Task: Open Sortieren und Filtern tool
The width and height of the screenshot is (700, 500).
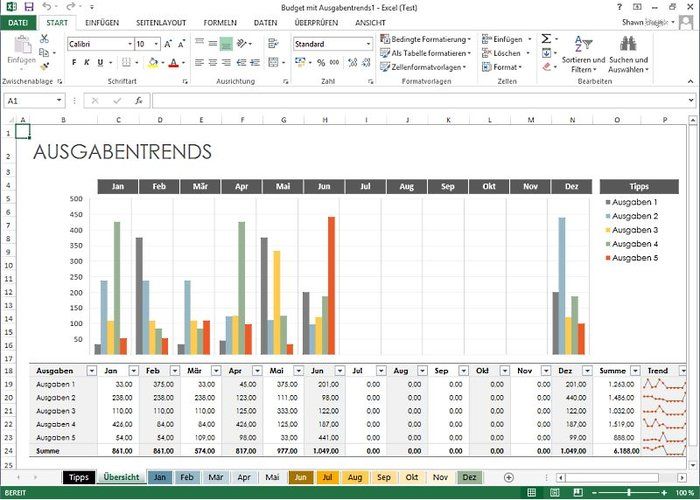Action: point(584,52)
